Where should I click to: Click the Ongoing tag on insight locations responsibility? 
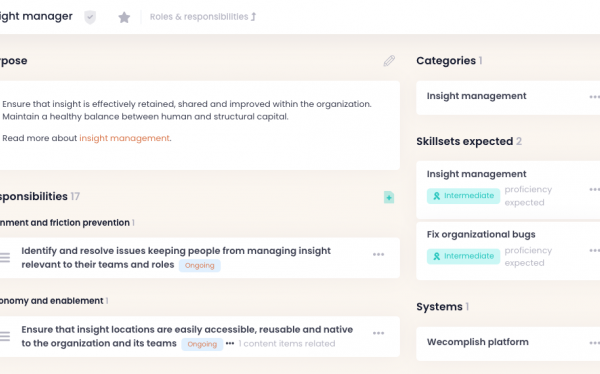pyautogui.click(x=202, y=344)
